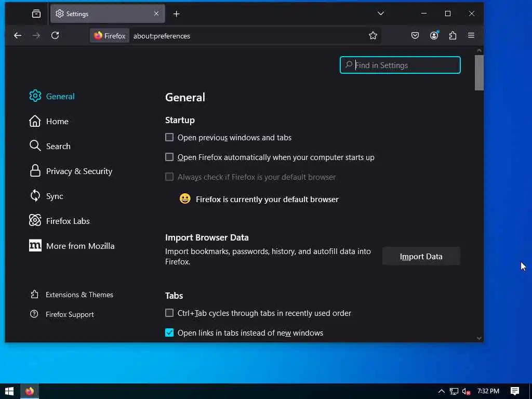Click the scrollbar up arrow
The image size is (532, 399).
click(x=479, y=50)
